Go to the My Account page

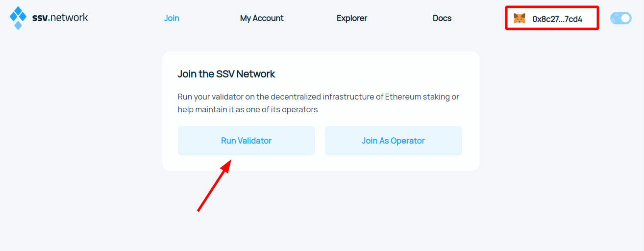(x=262, y=18)
